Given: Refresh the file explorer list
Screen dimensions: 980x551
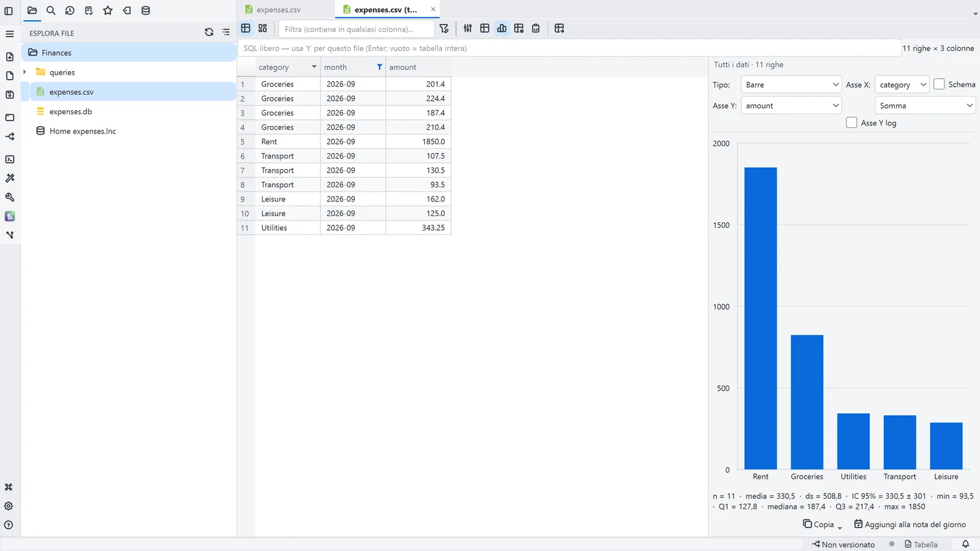Looking at the screenshot, I should tap(209, 32).
